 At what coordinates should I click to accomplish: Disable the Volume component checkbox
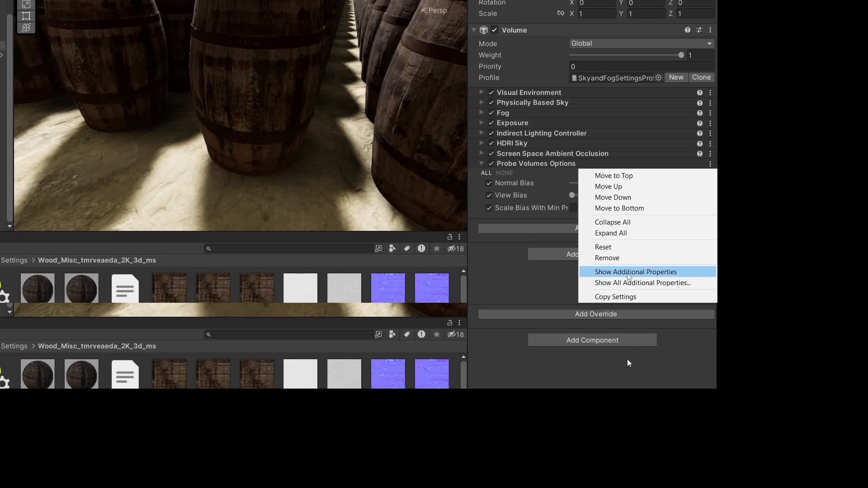click(495, 30)
